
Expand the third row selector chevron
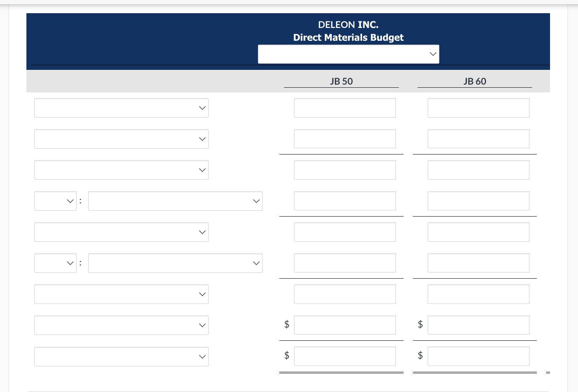point(202,170)
